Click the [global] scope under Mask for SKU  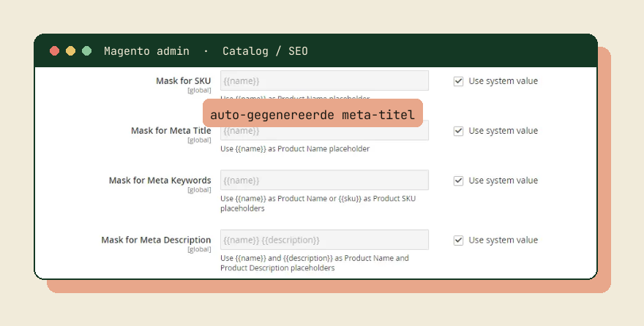[199, 91]
